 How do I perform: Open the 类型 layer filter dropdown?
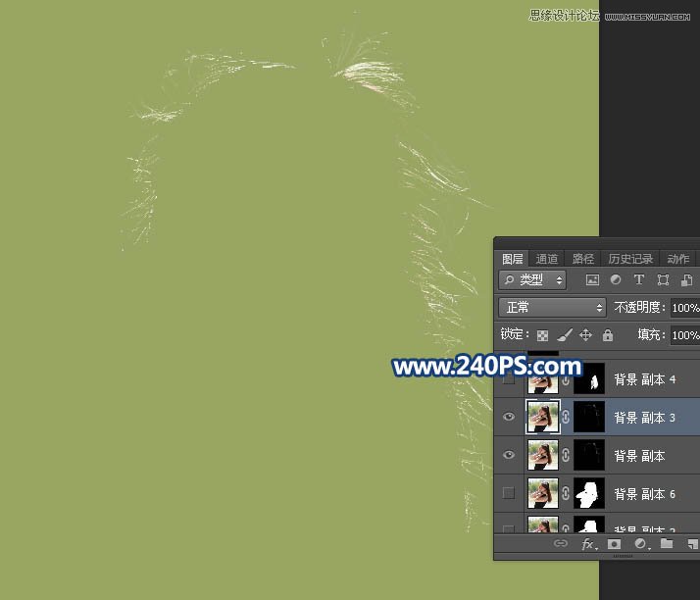click(x=532, y=280)
